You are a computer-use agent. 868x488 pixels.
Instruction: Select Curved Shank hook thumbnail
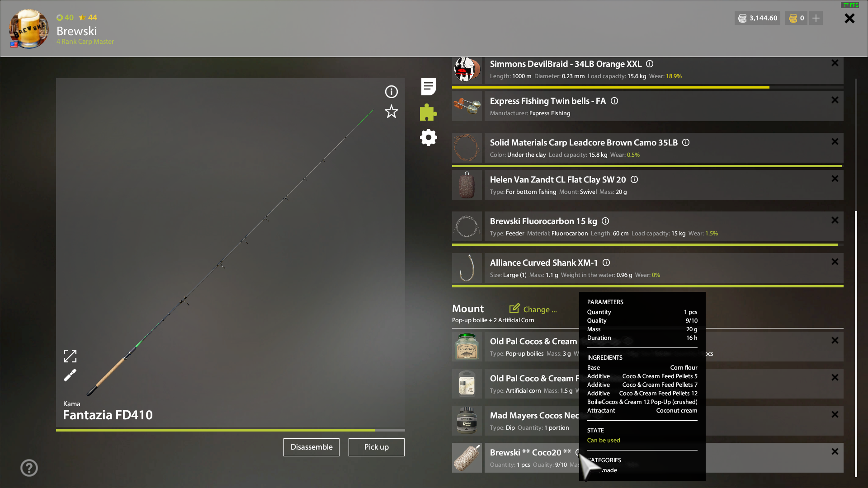[x=467, y=268]
